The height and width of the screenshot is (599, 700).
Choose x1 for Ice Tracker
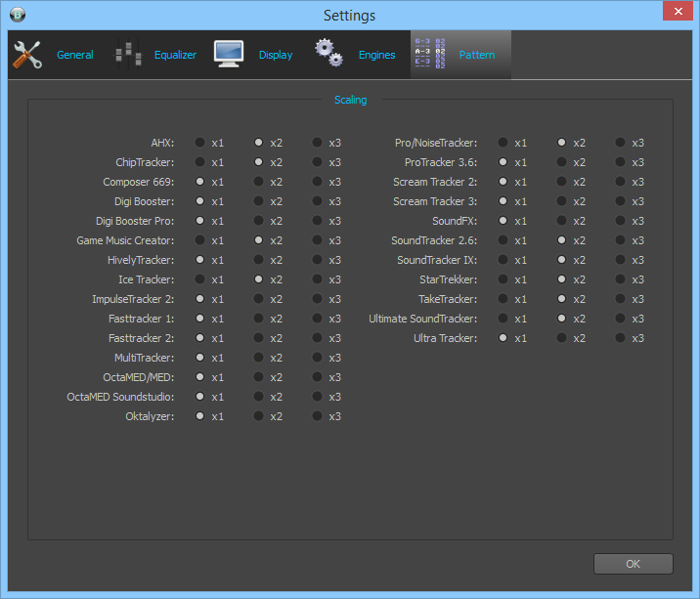point(200,279)
